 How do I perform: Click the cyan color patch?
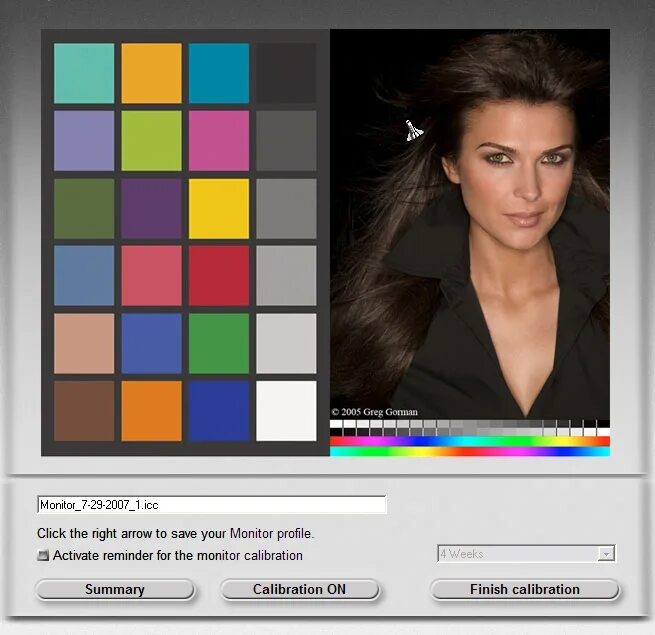[x=219, y=73]
